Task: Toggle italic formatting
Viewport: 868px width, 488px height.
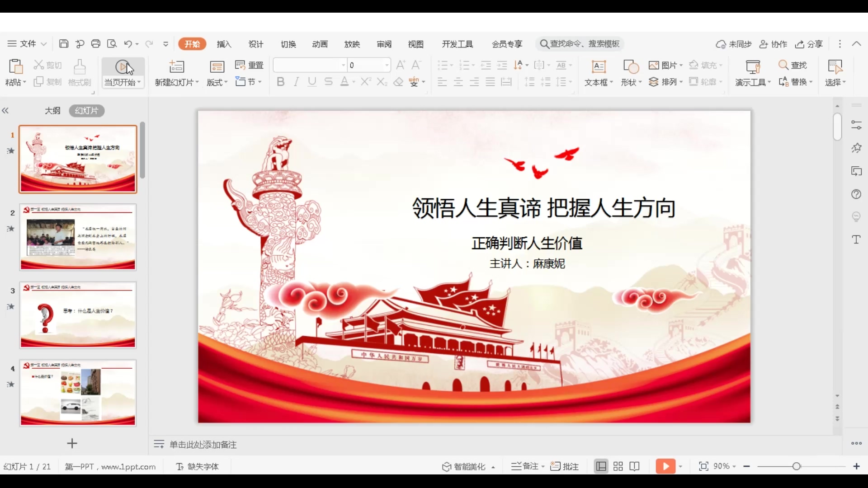Action: (297, 82)
